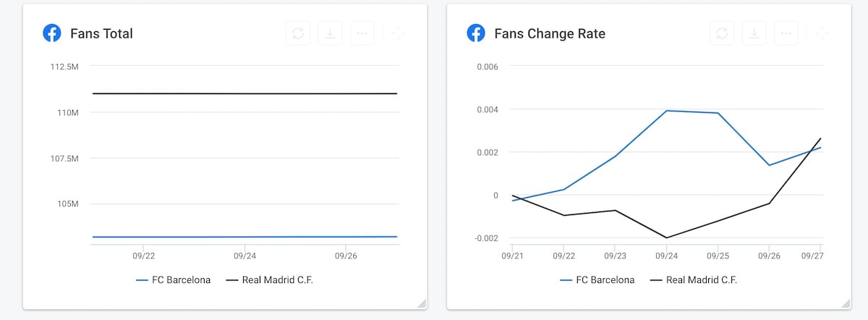Download the Fans Change Rate chart

[754, 33]
